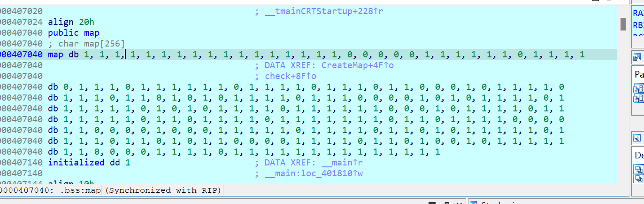Select the last db row of map data
The width and height of the screenshot is (644, 204).
[x=244, y=152]
